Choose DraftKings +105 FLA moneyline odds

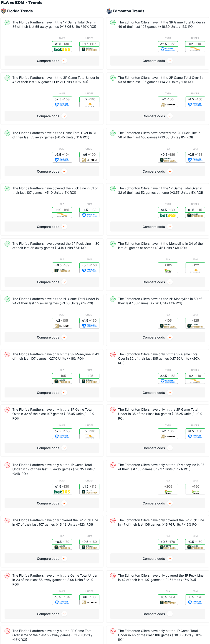[168, 268]
